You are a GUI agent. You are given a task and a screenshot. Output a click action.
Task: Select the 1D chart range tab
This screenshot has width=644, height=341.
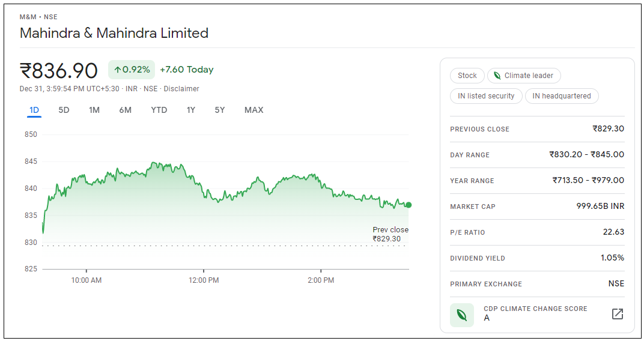coord(34,110)
